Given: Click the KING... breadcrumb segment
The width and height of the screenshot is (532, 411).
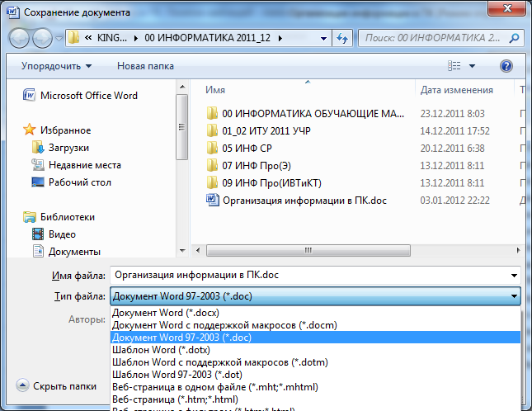Looking at the screenshot, I should pos(112,38).
